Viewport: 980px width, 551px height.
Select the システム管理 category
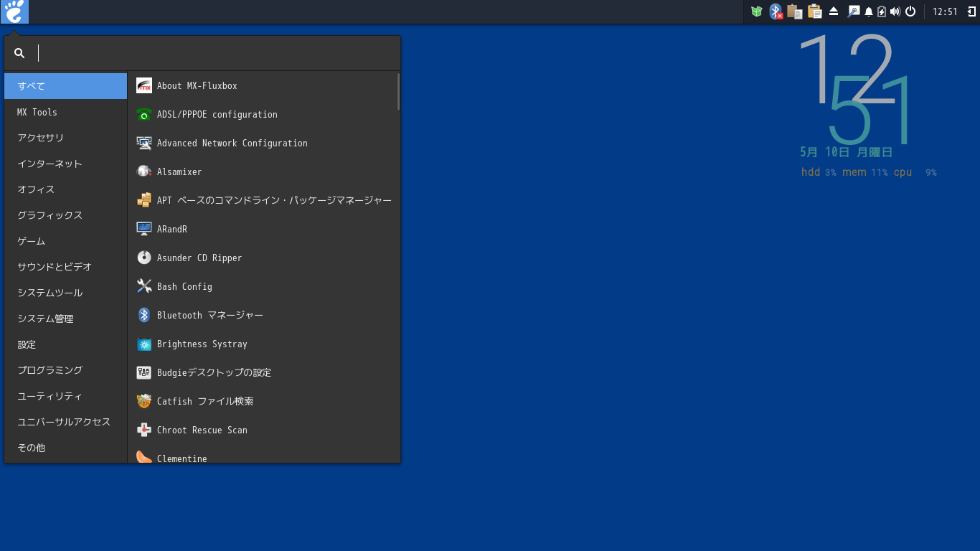coord(66,319)
